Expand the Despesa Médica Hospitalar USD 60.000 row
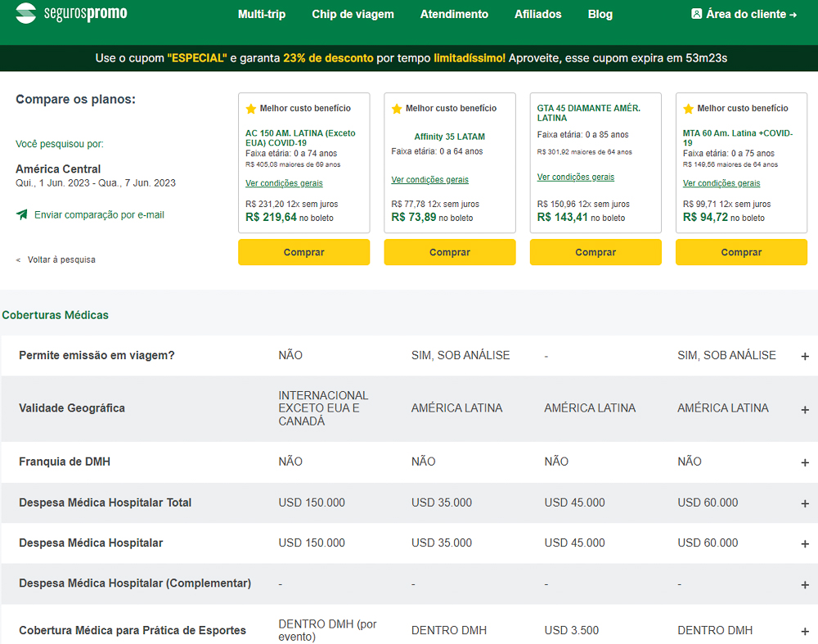The width and height of the screenshot is (818, 644). click(805, 544)
